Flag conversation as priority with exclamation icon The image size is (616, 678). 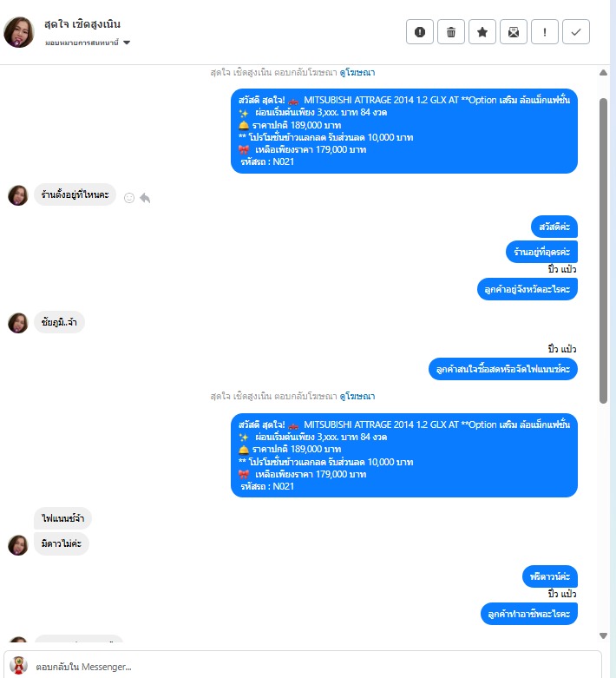point(545,32)
